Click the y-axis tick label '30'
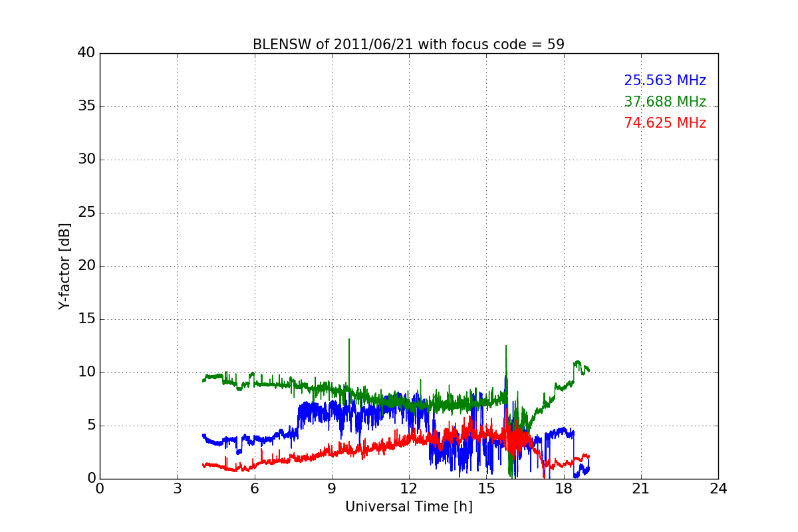 86,160
